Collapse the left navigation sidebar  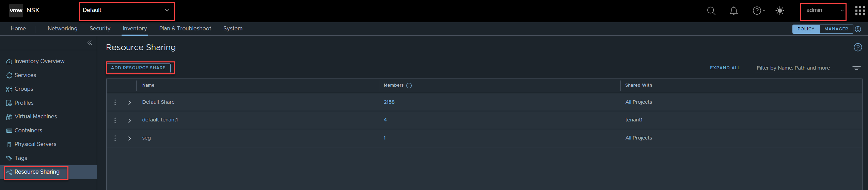pos(90,43)
